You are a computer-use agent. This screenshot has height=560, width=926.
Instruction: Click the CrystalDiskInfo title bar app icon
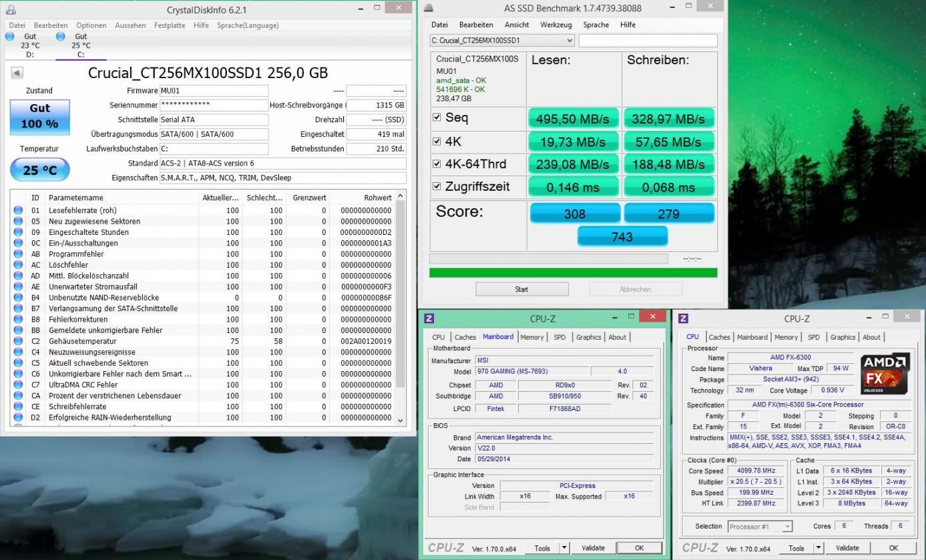(10, 10)
